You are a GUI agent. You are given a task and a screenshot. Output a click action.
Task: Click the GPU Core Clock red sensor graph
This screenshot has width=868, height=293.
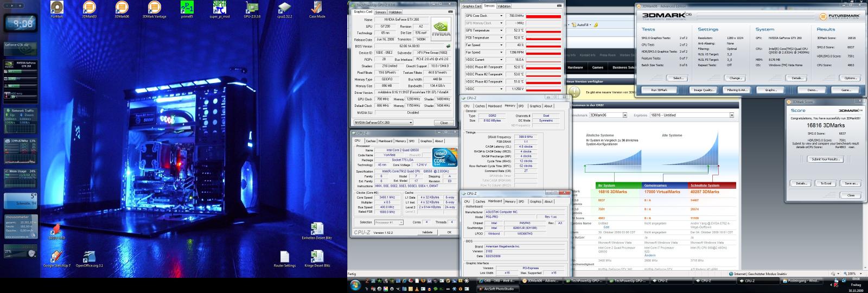coord(543,16)
